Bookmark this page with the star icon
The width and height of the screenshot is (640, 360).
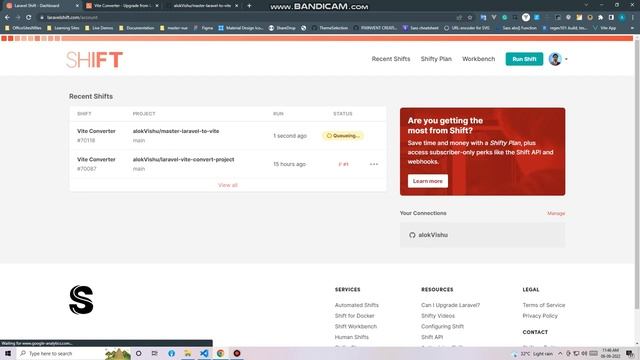coord(470,18)
